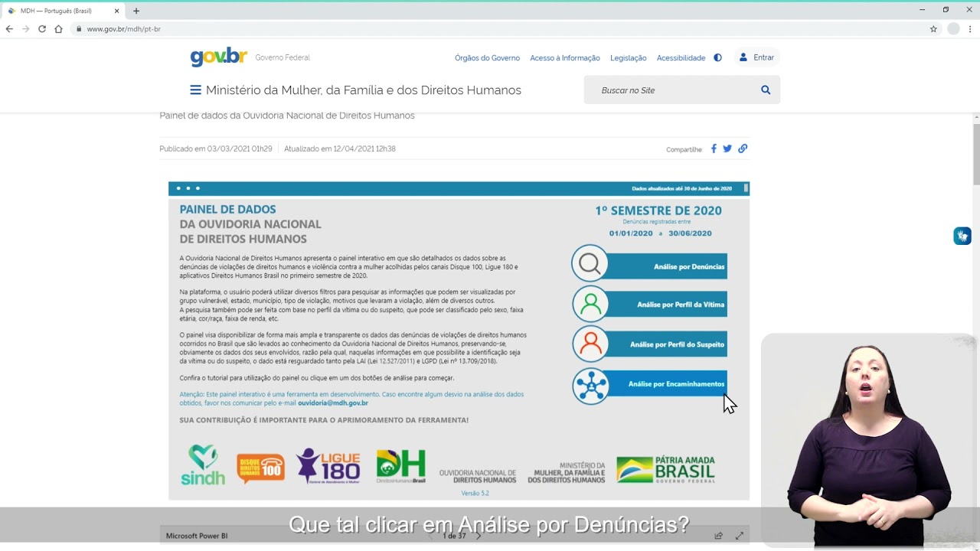This screenshot has height=551, width=980.
Task: Go to the next Power BI report page
Action: (479, 536)
